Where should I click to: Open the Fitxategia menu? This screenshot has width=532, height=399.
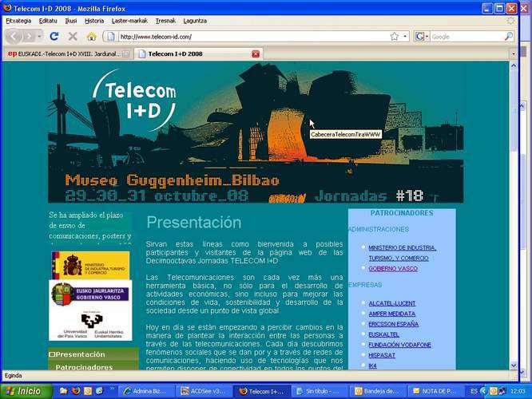tap(18, 21)
